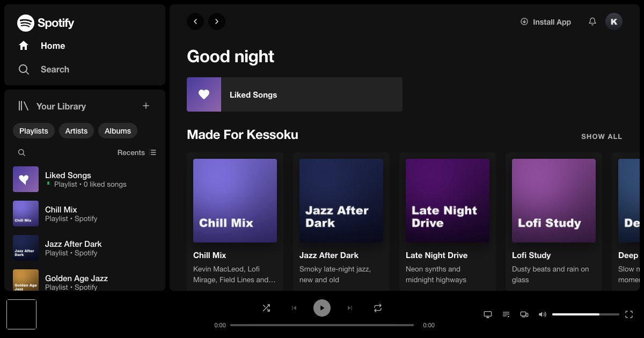Click the Liked Songs heart icon tile
Viewport: 644px width, 338px height.
204,94
